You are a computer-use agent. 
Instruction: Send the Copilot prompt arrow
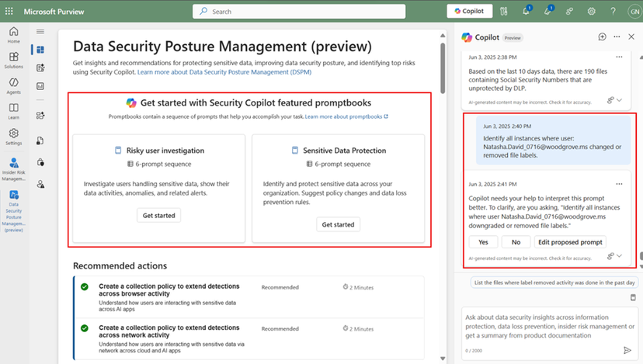click(x=627, y=350)
